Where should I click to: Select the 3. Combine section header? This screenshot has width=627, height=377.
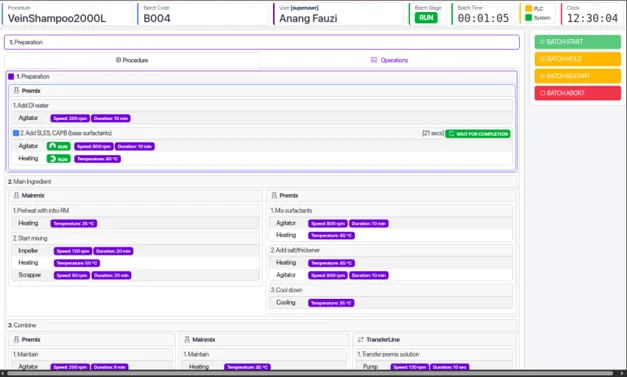click(x=262, y=325)
